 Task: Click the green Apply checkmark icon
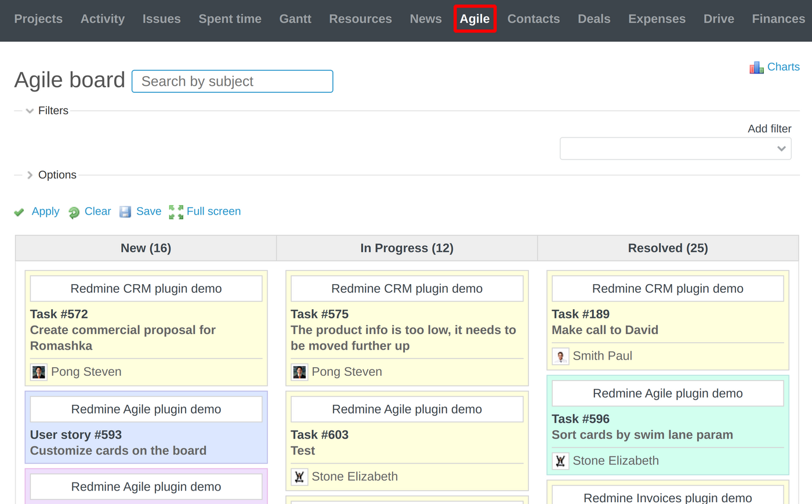19,212
